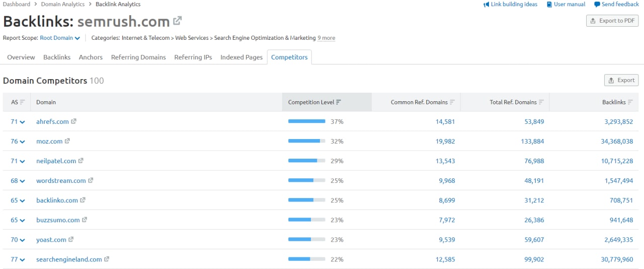The width and height of the screenshot is (644, 269).
Task: Click the 32% competition level bar for moz.com
Action: [307, 141]
